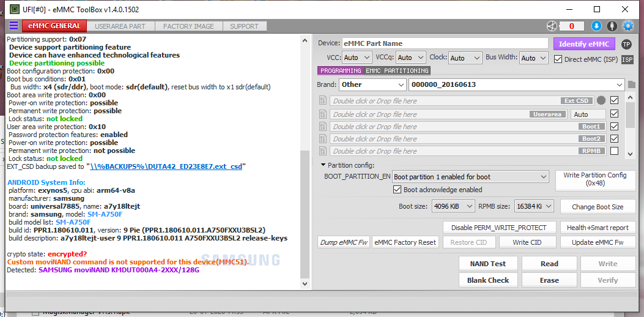The width and height of the screenshot is (644, 317).
Task: Click Update eMMC Fw button
Action: coord(598,242)
